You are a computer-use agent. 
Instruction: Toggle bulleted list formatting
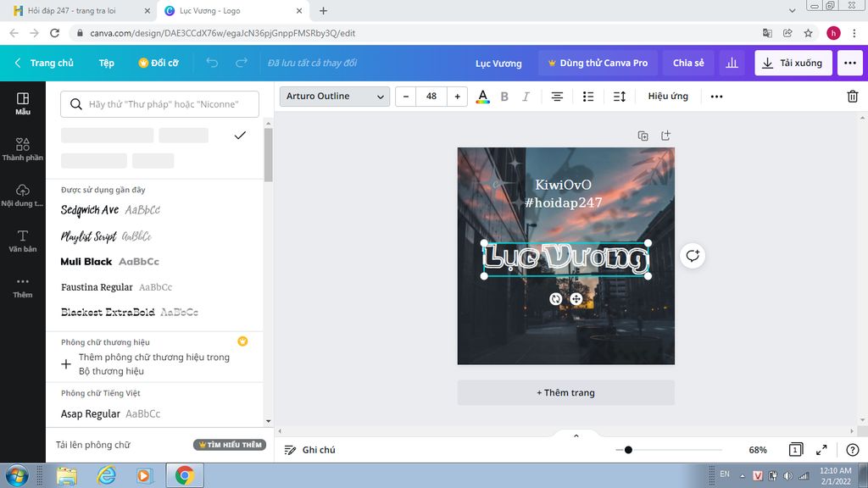click(x=588, y=97)
